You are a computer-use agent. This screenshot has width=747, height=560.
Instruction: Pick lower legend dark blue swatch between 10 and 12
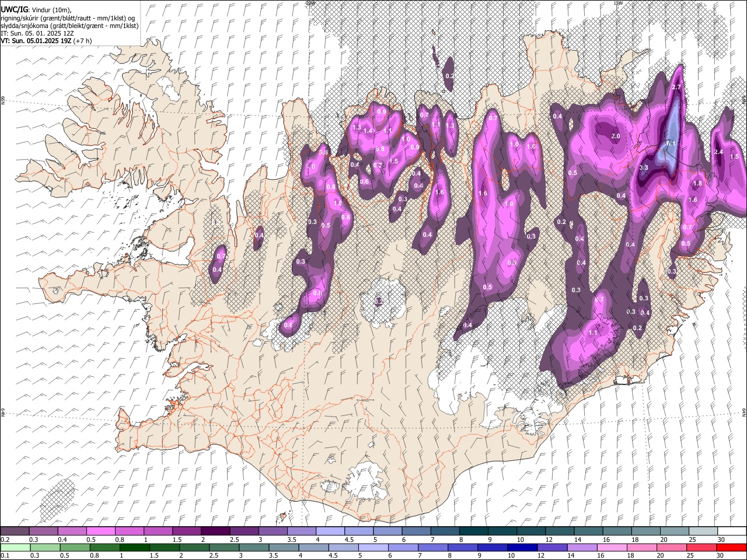point(523,548)
